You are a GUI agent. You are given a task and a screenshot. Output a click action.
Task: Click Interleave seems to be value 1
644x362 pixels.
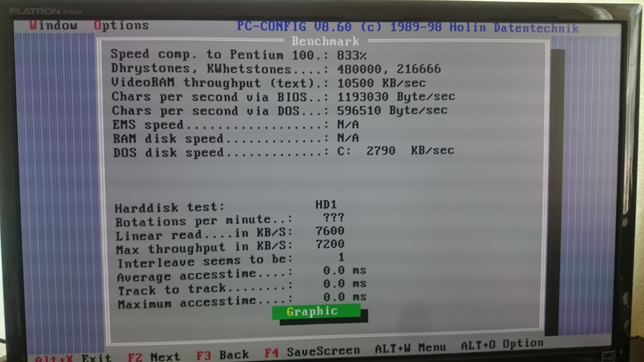pyautogui.click(x=341, y=257)
